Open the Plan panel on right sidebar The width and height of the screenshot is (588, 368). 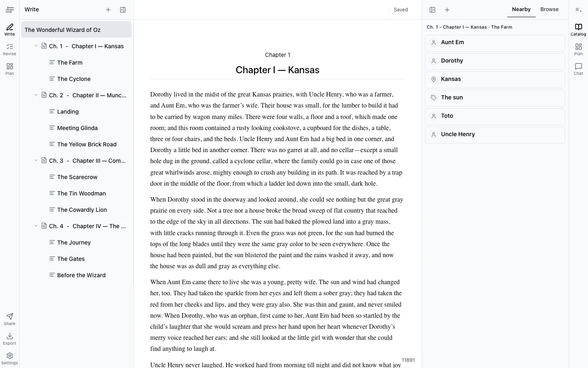[x=578, y=49]
